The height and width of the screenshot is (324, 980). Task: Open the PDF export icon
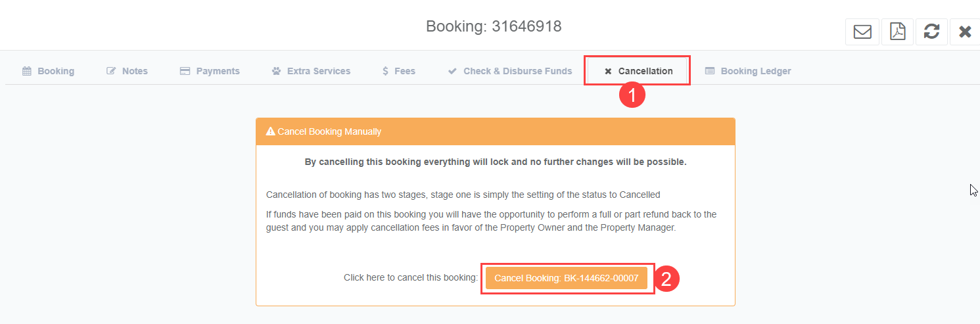tap(897, 32)
